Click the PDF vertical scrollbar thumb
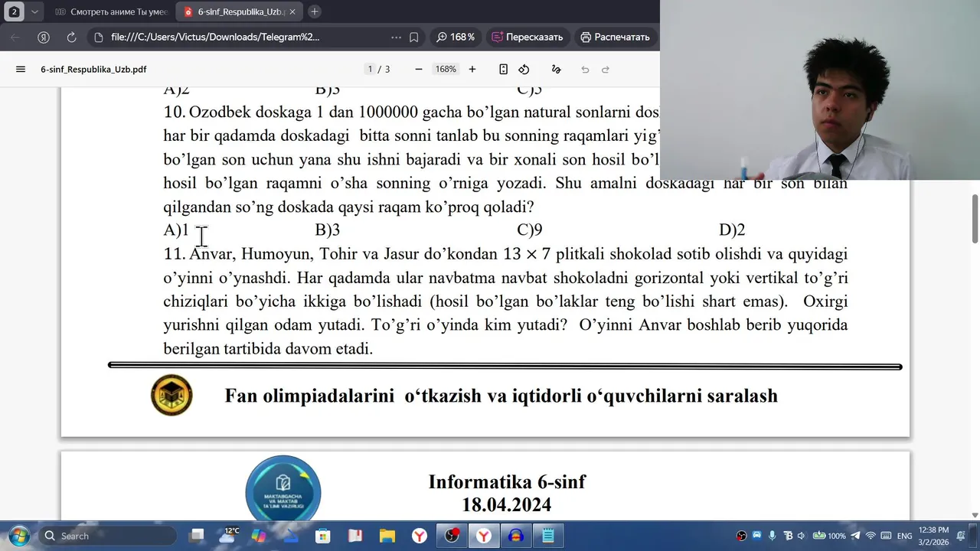The width and height of the screenshot is (980, 551). (975, 219)
